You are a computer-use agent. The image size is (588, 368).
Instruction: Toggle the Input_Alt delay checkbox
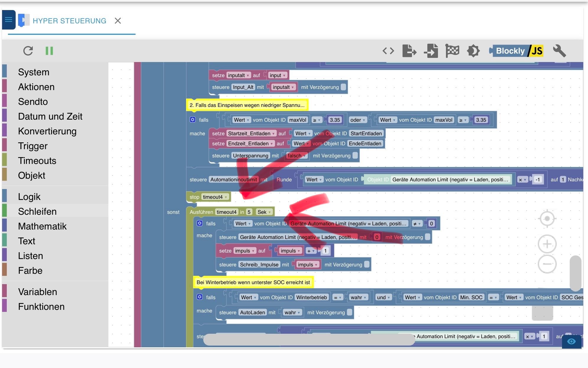click(x=343, y=87)
